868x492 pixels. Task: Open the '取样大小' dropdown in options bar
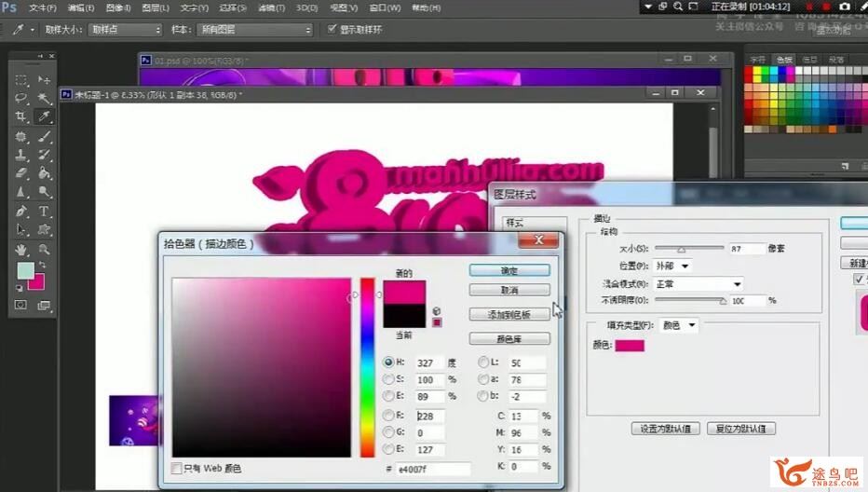click(125, 30)
